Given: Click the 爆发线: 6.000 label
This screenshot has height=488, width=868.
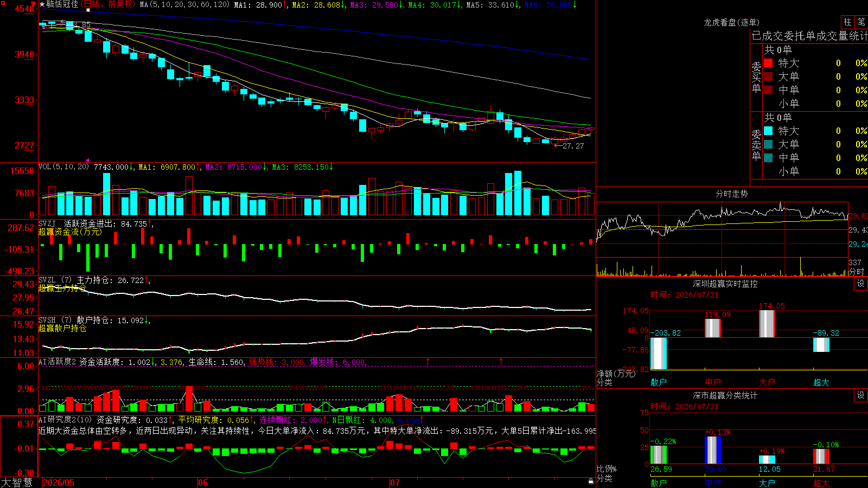Looking at the screenshot, I should (x=338, y=362).
